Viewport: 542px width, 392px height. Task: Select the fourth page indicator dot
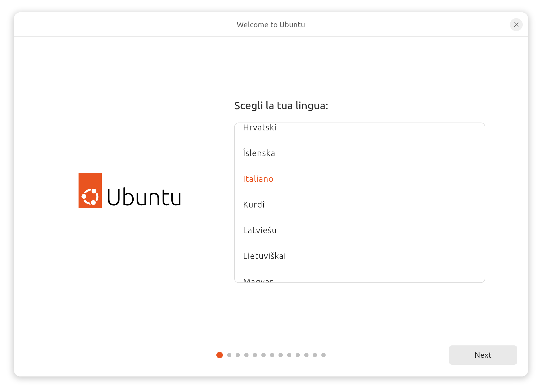[x=246, y=355]
